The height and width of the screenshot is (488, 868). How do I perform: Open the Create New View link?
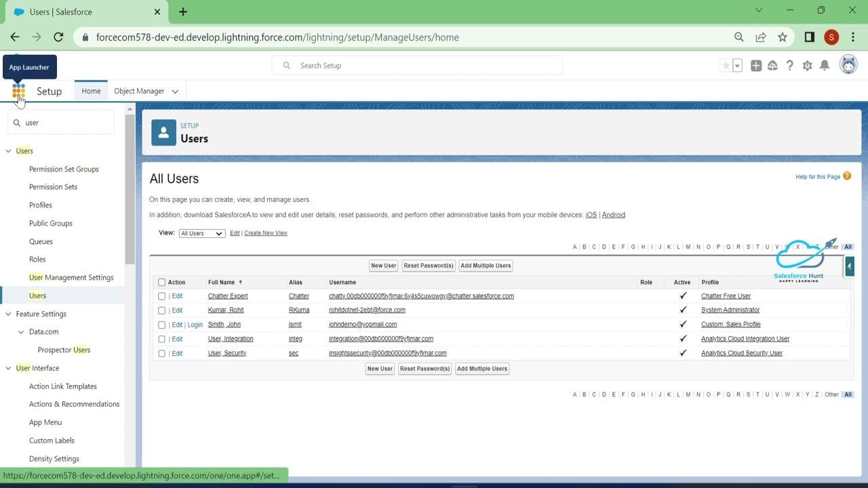pyautogui.click(x=266, y=233)
